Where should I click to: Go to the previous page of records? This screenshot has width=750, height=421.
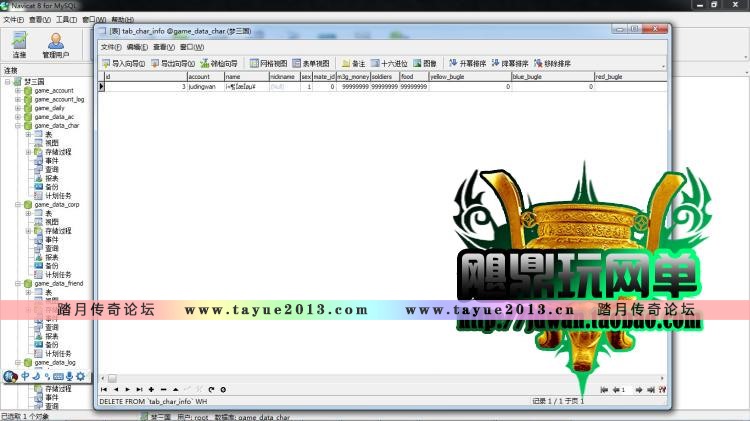(x=617, y=390)
